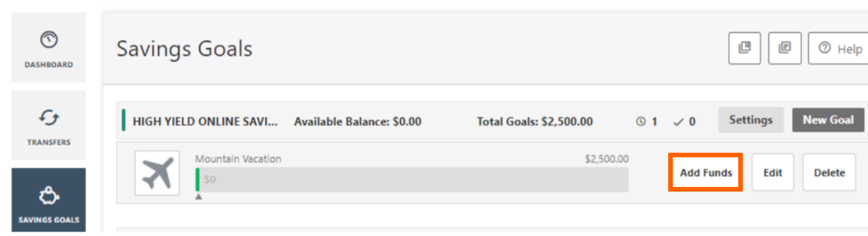868x236 pixels.
Task: Add Funds to Mountain Vacation goal
Action: click(x=706, y=173)
